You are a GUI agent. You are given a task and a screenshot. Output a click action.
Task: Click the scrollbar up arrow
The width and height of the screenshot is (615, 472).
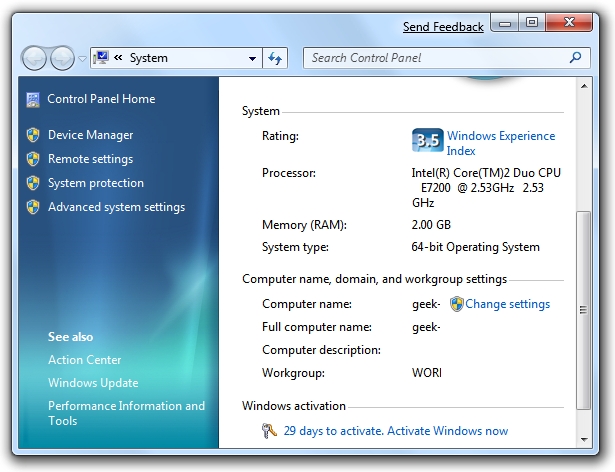pos(584,86)
